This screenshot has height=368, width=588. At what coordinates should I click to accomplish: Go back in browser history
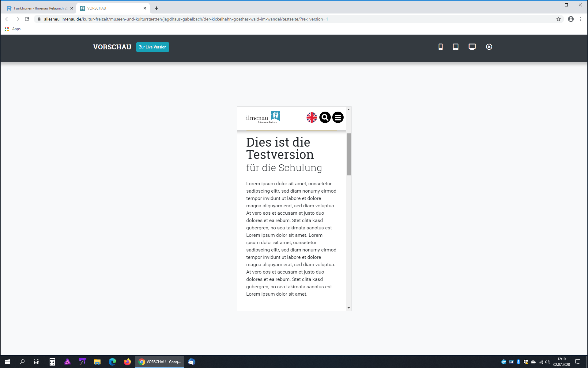pyautogui.click(x=7, y=19)
